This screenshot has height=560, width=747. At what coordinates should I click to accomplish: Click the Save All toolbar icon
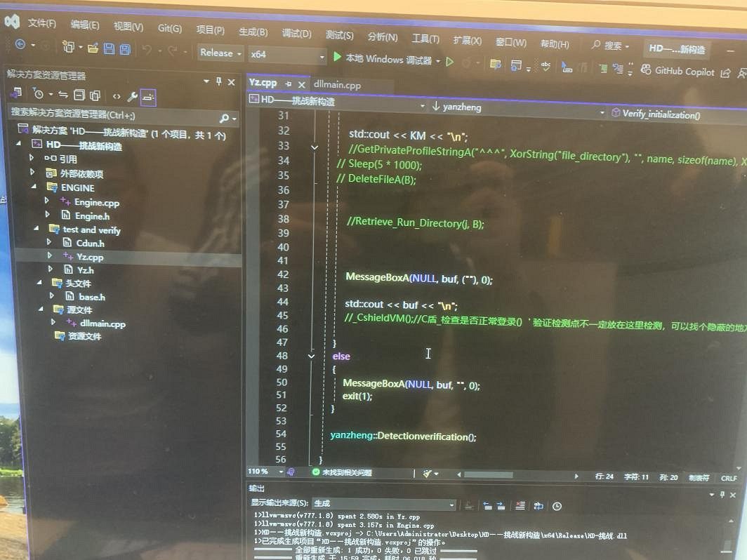[x=125, y=49]
